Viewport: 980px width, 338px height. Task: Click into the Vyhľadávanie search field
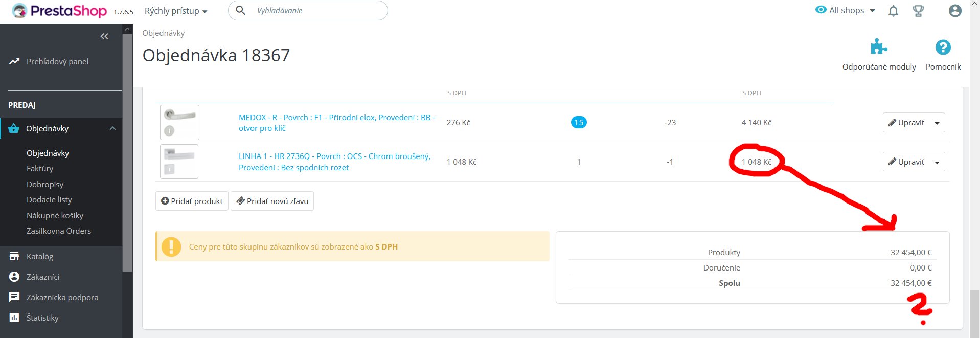[317, 10]
